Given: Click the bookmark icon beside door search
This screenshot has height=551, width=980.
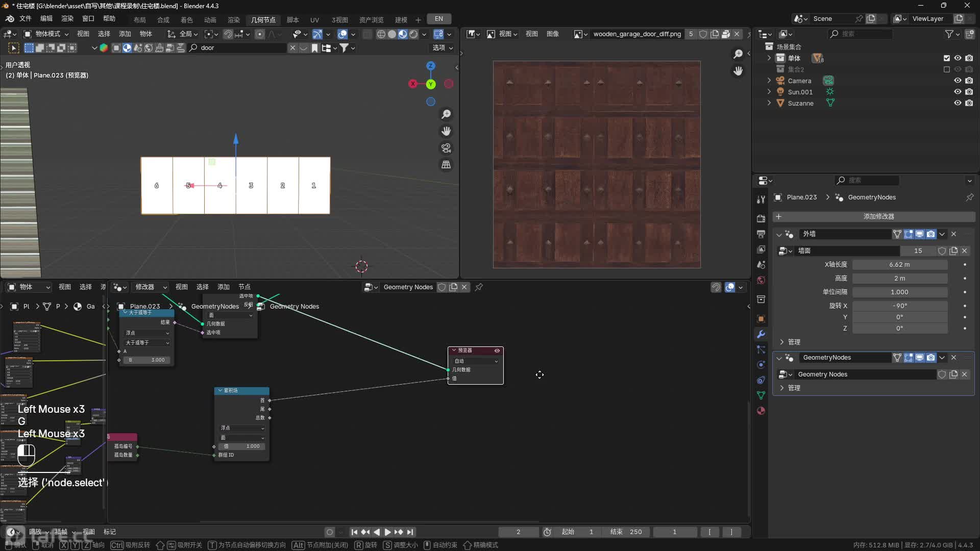Looking at the screenshot, I should click(315, 48).
